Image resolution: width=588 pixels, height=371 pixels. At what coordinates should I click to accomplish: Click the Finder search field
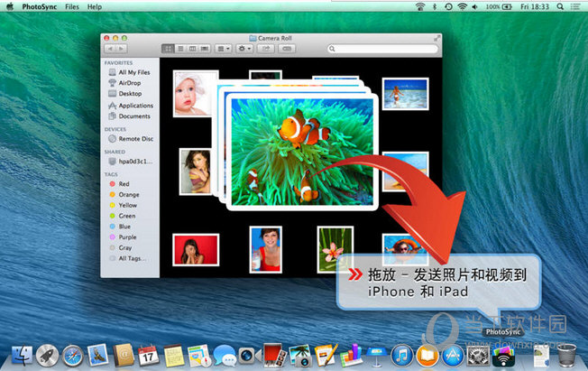[x=382, y=49]
